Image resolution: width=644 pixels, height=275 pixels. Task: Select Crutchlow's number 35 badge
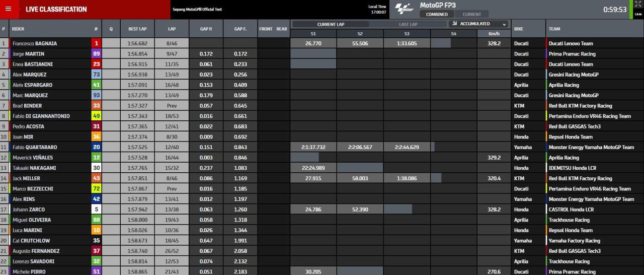point(96,241)
